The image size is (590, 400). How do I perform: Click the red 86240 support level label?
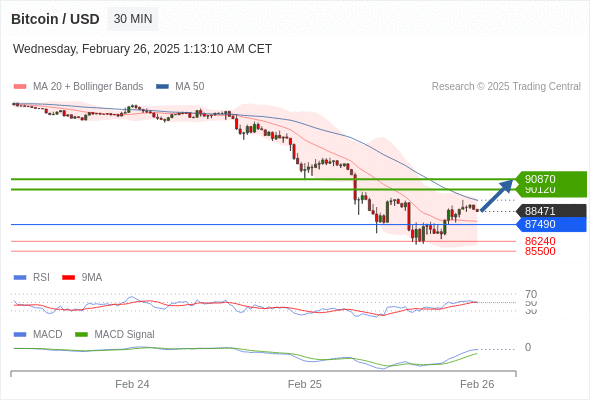tap(540, 241)
